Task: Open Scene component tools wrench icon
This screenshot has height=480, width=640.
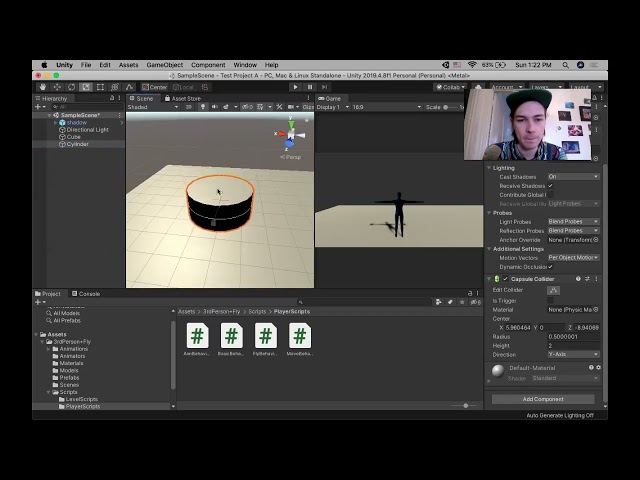Action: 279,107
